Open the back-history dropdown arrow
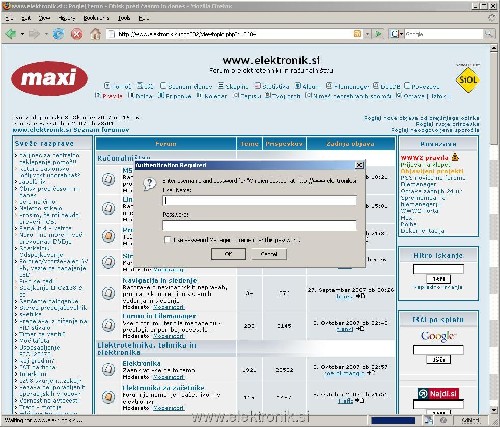Screen dimensions: 500x427 point(22,34)
